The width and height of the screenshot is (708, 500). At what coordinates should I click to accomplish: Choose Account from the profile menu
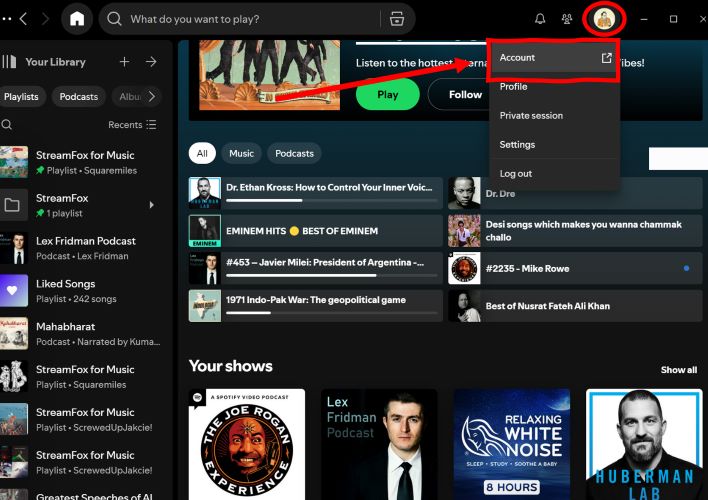click(554, 58)
